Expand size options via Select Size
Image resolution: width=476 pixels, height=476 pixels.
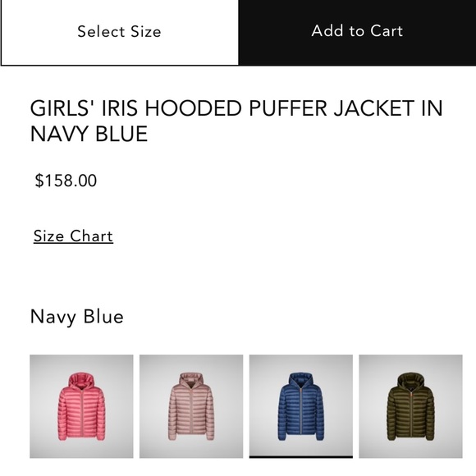click(x=120, y=32)
